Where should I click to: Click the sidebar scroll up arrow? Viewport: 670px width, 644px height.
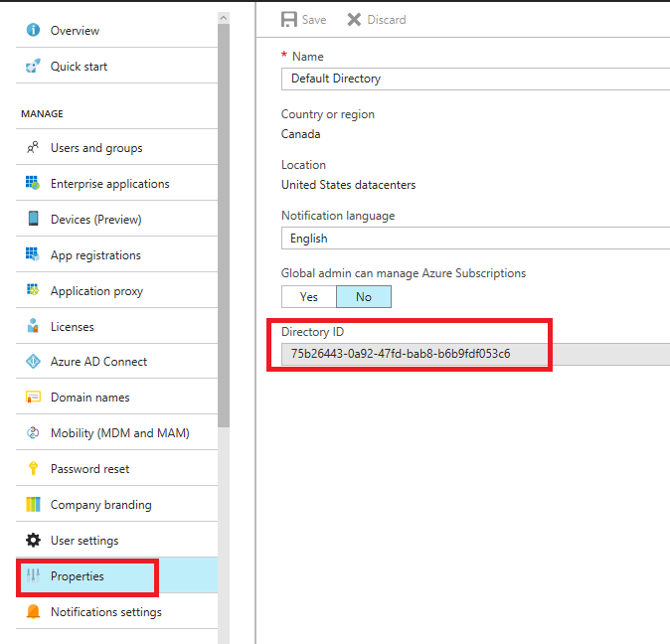point(224,18)
